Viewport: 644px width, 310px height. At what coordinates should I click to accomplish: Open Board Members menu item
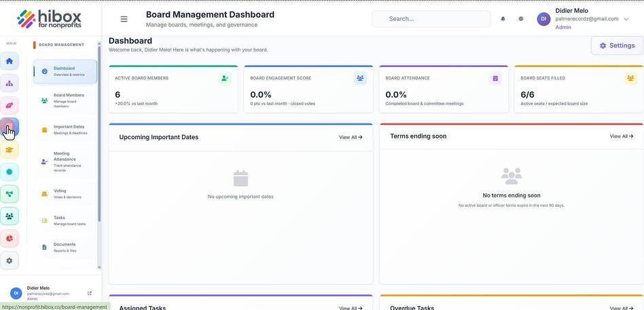[65, 100]
